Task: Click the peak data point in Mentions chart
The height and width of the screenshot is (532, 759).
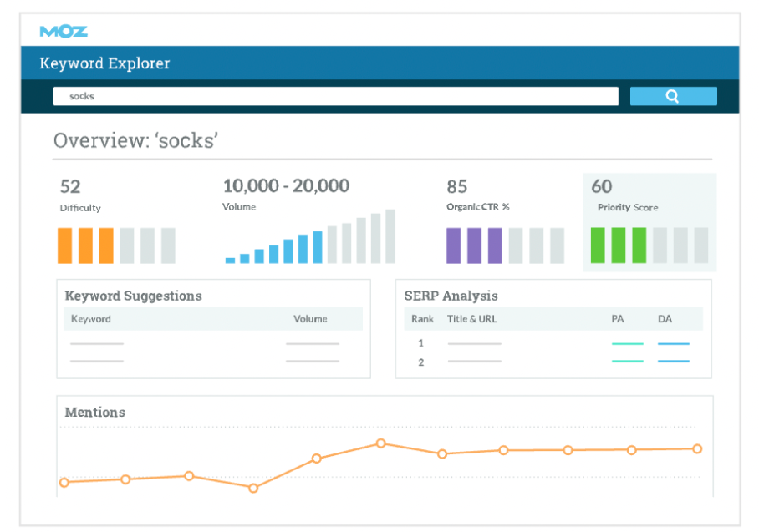Action: tap(380, 443)
